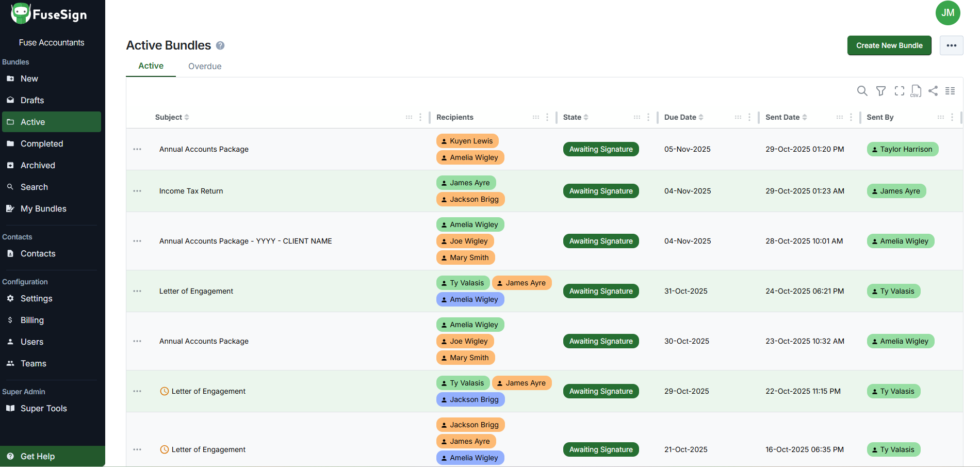Click Create New Bundle button
Image resolution: width=980 pixels, height=467 pixels.
click(x=889, y=45)
